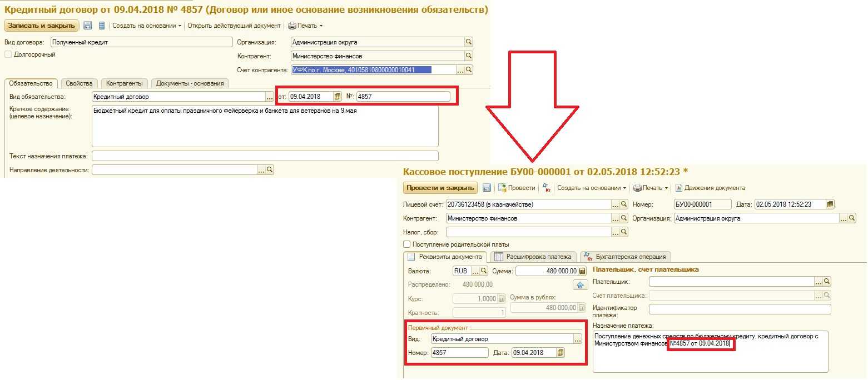Click the ellipsis select button for 'Лицевой счет'
Viewport: 868px width, 380px height.
[616, 204]
